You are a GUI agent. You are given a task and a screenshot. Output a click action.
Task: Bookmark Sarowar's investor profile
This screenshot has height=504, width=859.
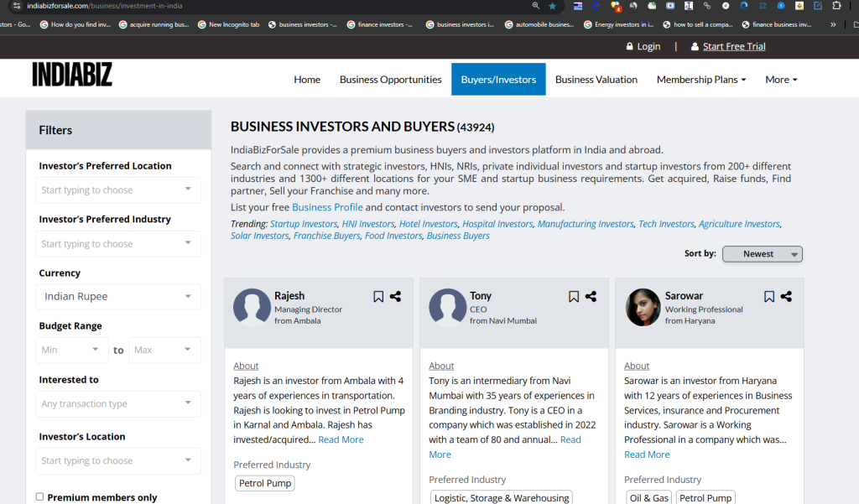769,297
